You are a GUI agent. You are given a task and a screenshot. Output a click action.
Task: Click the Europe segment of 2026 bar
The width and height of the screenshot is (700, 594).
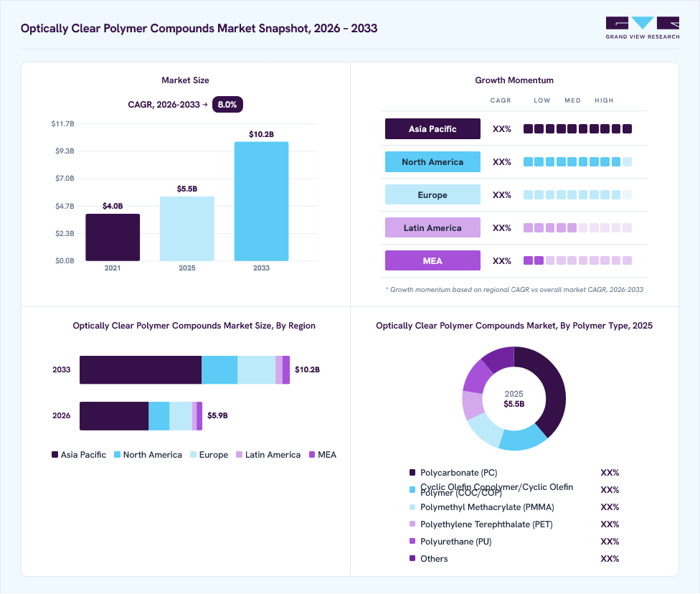coord(181,416)
